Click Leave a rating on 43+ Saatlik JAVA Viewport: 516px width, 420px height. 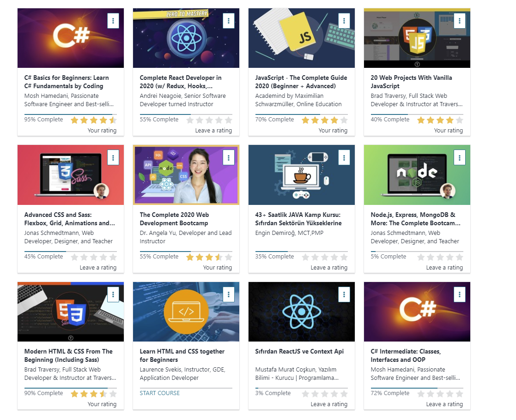pos(329,268)
